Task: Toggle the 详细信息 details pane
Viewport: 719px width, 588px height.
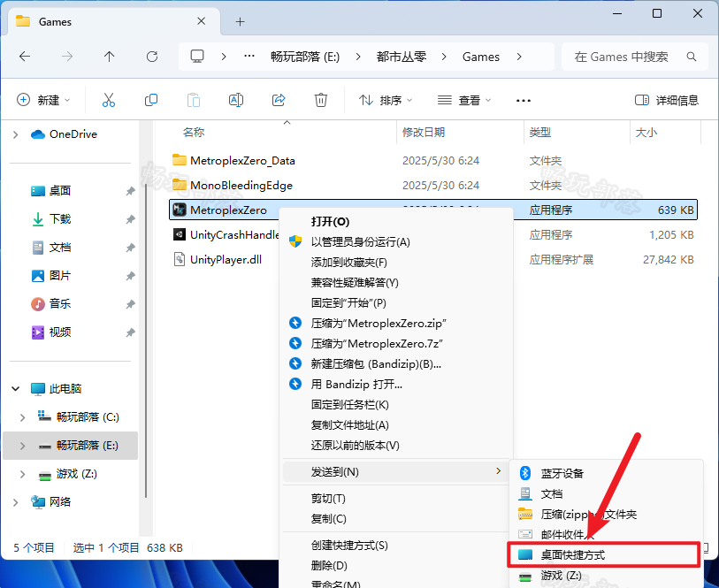Action: (x=666, y=100)
